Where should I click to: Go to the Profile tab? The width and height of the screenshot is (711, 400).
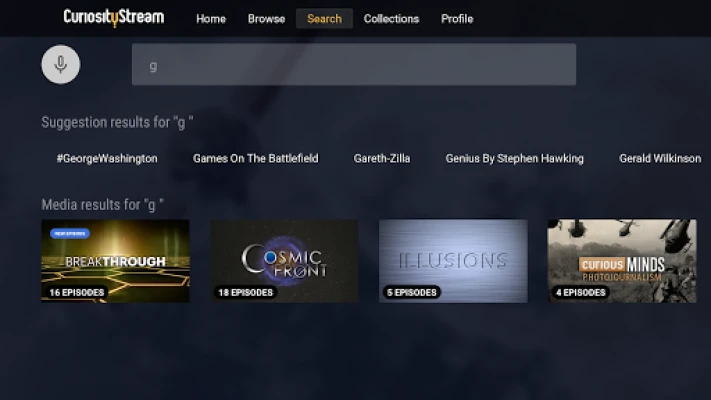(457, 19)
